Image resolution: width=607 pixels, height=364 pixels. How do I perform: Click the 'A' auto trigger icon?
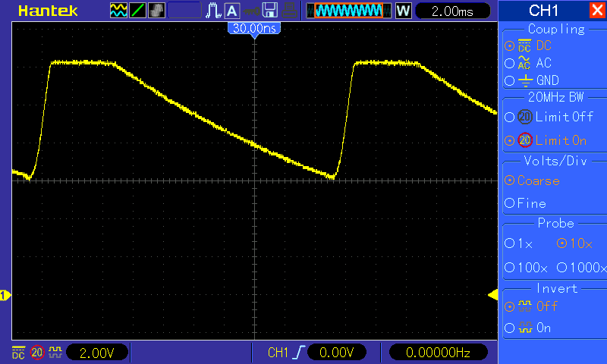click(232, 11)
